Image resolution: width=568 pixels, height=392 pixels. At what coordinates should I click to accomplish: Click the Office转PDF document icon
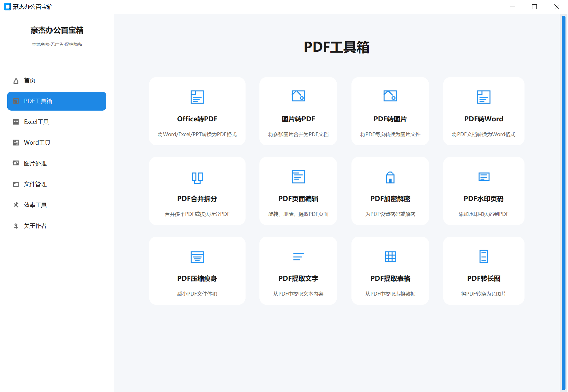197,97
